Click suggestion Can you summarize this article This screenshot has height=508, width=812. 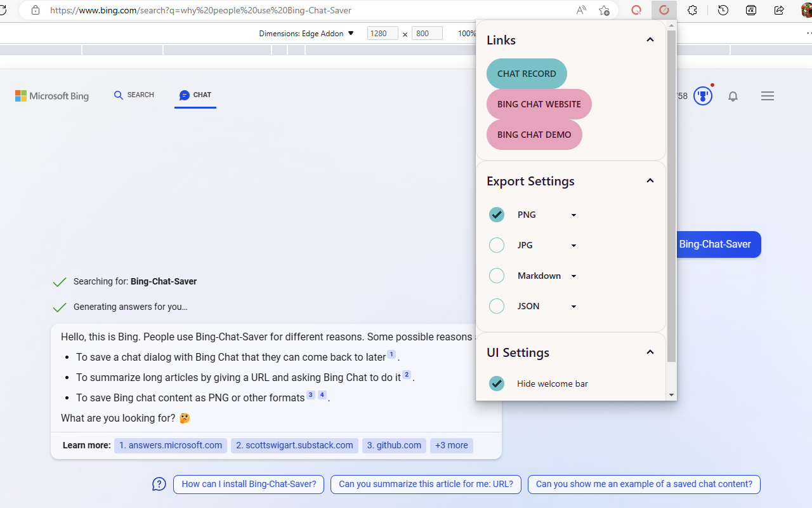[426, 485]
